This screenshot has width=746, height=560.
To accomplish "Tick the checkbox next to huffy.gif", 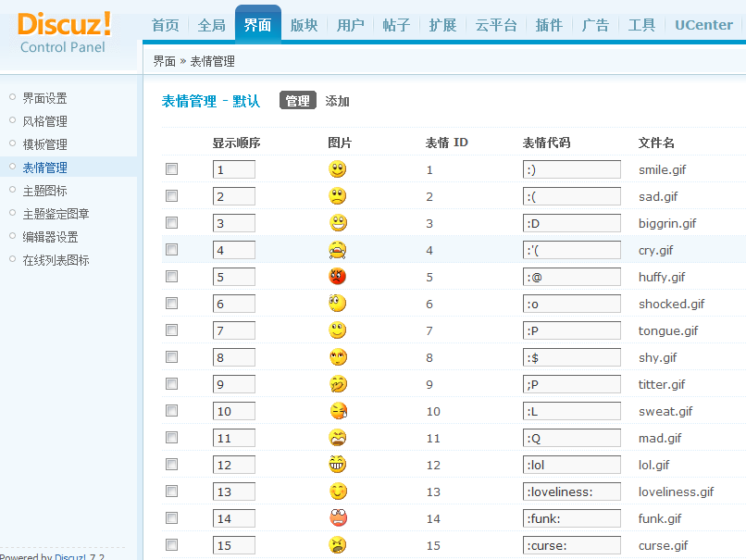I will [x=172, y=277].
